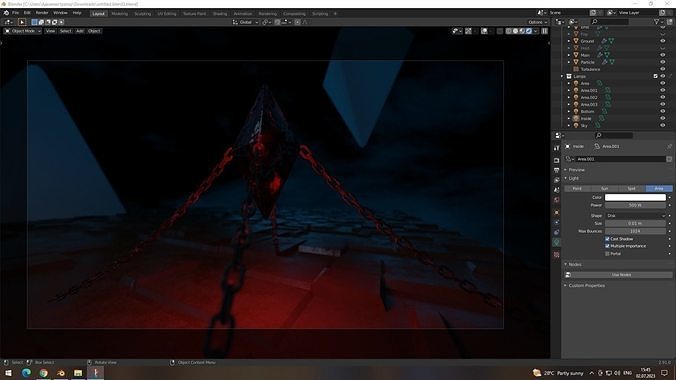Viewport: 676px width, 380px height.
Task: Open Google Chrome from the taskbar
Action: click(44, 373)
